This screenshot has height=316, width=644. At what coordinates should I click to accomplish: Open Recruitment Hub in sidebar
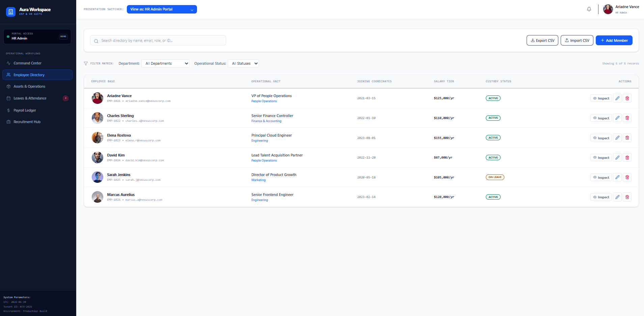[37, 122]
